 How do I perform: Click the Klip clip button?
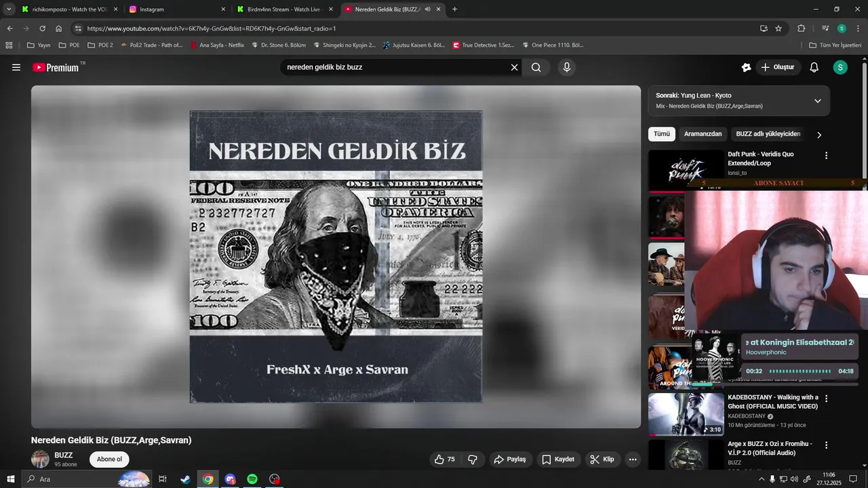click(x=602, y=460)
